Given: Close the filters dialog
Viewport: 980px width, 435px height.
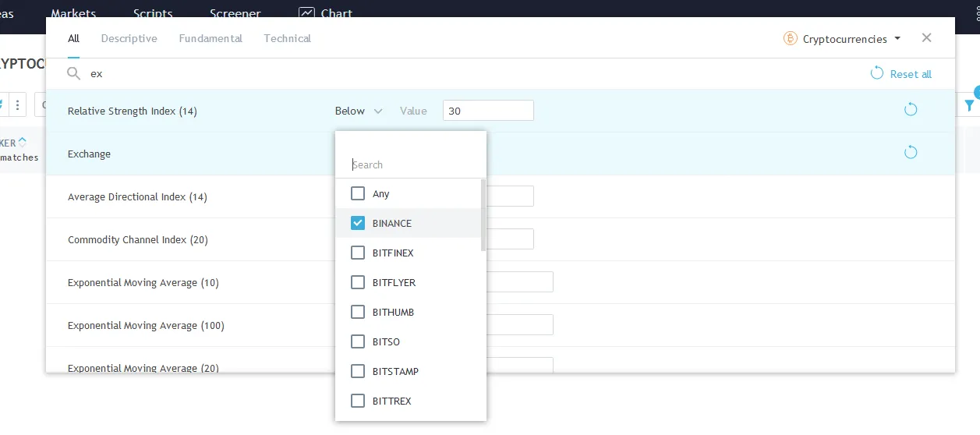Looking at the screenshot, I should click(x=926, y=37).
